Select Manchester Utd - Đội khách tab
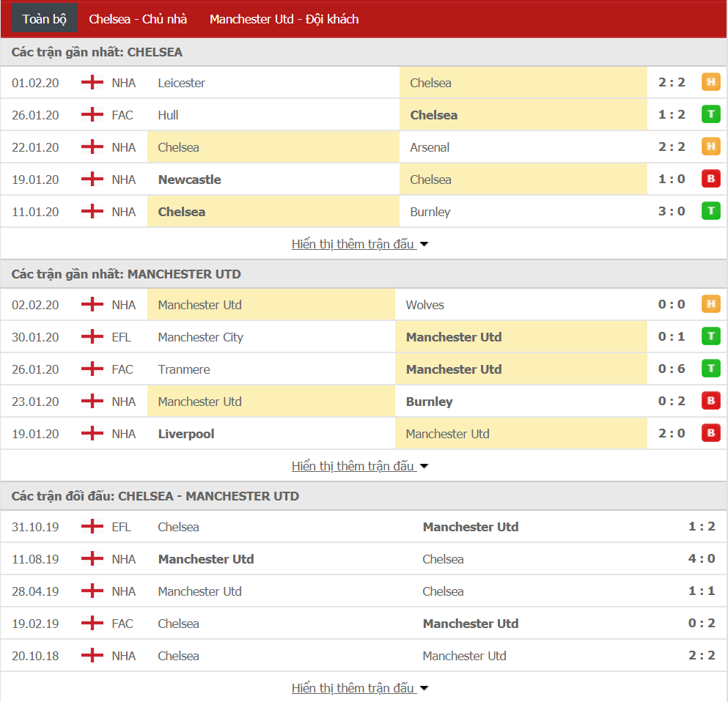728x702 pixels. tap(284, 19)
